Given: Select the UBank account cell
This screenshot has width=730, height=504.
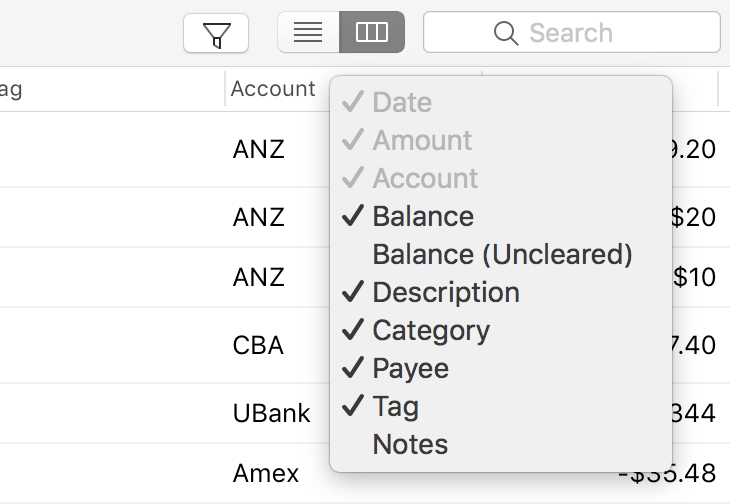Looking at the screenshot, I should click(271, 413).
